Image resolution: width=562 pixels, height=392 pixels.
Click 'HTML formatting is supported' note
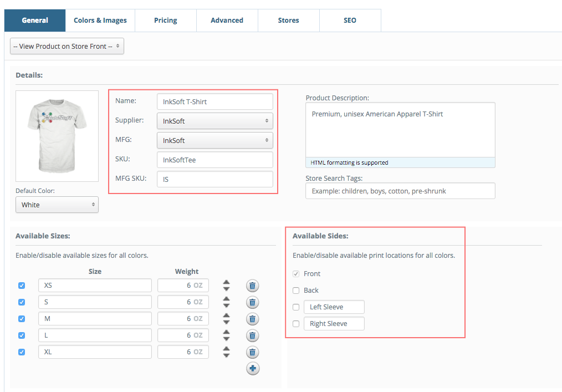click(x=350, y=162)
